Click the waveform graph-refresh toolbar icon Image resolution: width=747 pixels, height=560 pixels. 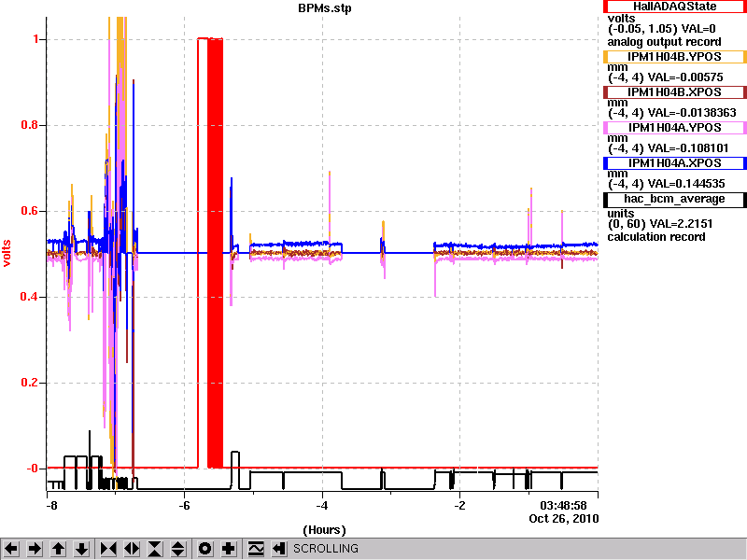click(256, 549)
